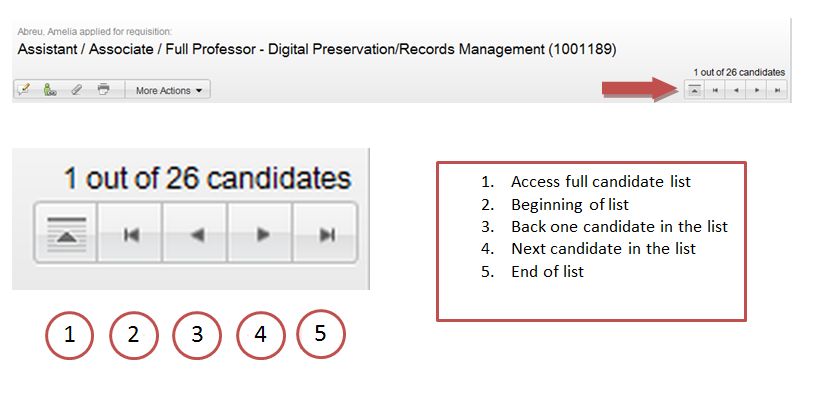This screenshot has width=819, height=409.
Task: Click the enlarged '1 out of 26 candidates' text
Action: pyautogui.click(x=207, y=179)
